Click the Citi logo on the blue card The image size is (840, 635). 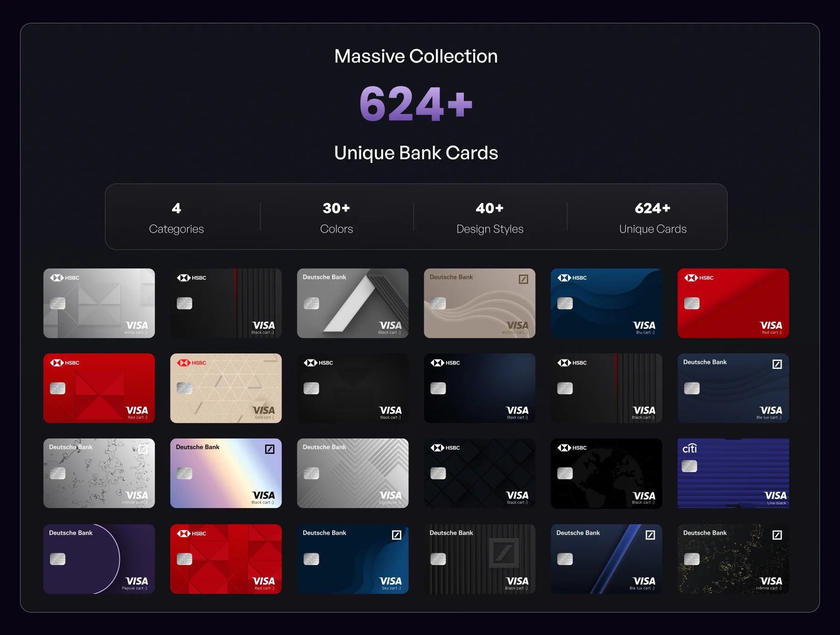click(x=690, y=448)
